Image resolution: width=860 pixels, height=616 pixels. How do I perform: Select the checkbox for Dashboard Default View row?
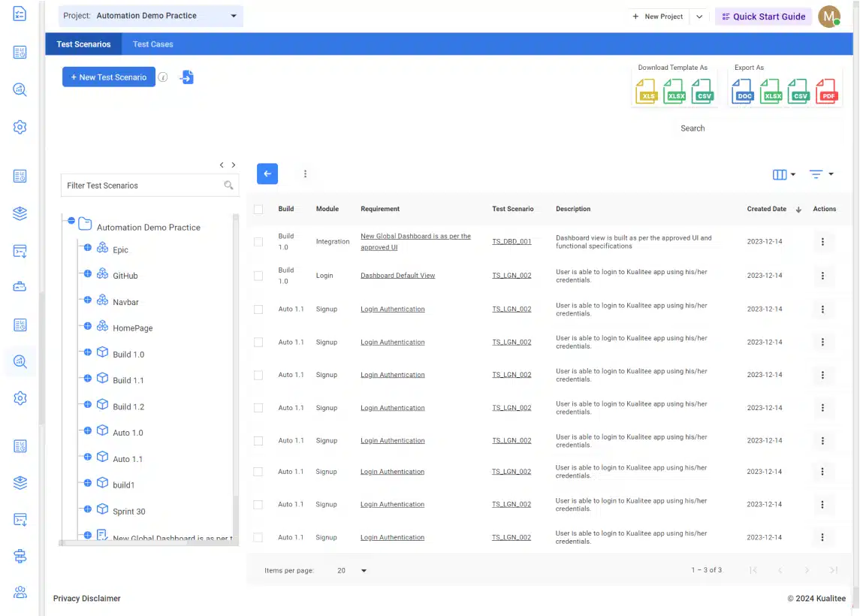coord(258,276)
